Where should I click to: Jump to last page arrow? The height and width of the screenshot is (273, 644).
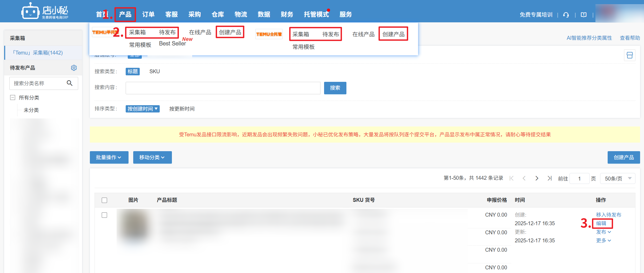[x=549, y=178]
